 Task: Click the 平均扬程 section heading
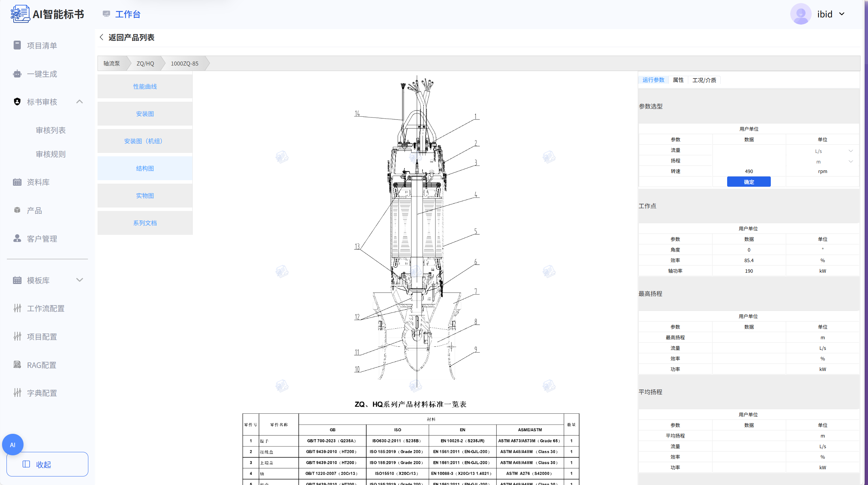pos(650,392)
